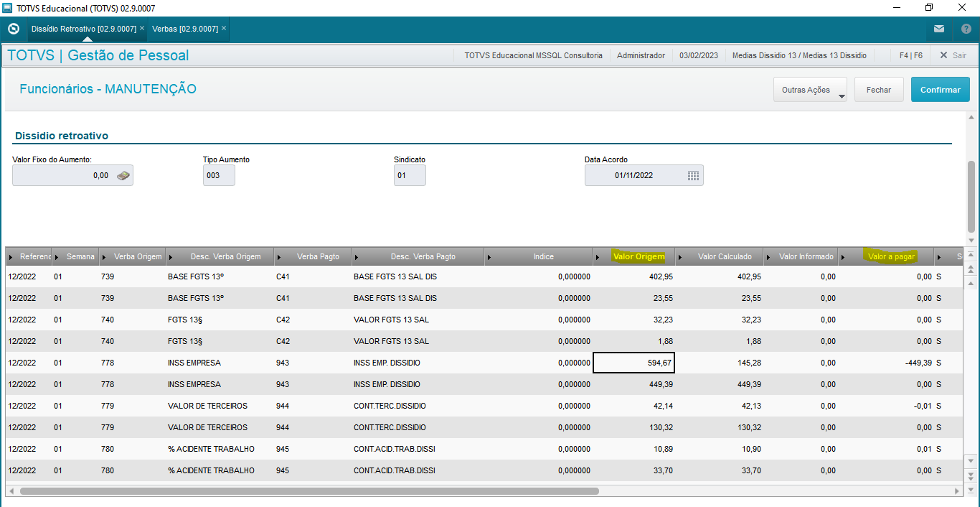Close the Verbas tab with its X
Viewport: 980px width, 507px height.
point(224,29)
